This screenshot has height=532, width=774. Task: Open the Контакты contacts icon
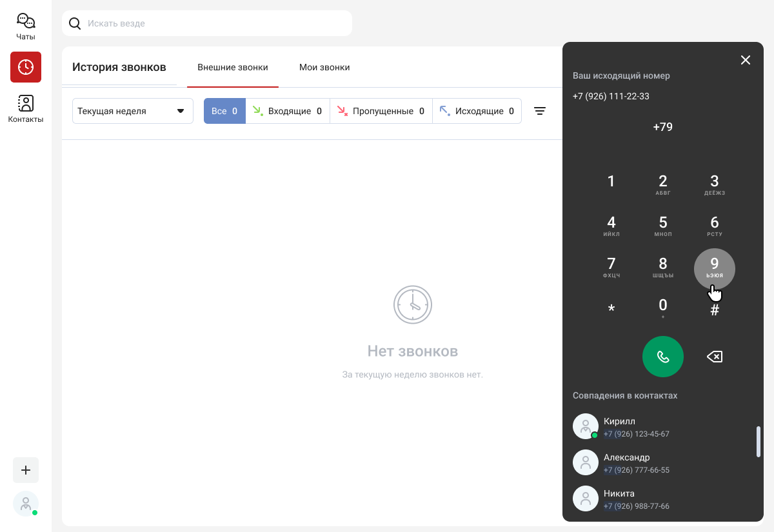point(26,108)
